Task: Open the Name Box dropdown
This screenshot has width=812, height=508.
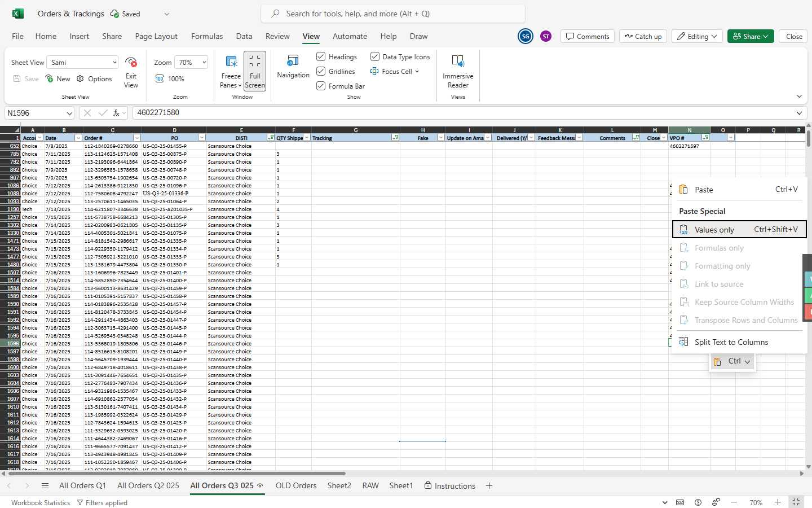Action: coord(69,113)
